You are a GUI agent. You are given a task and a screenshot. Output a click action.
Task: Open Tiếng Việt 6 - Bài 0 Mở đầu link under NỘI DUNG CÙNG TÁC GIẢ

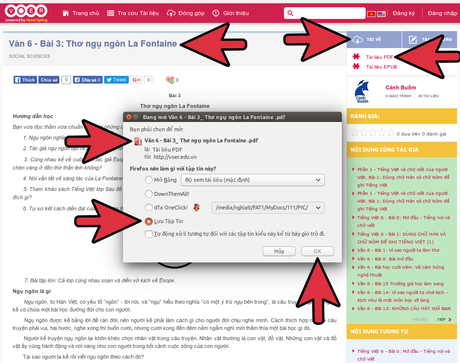point(403,221)
